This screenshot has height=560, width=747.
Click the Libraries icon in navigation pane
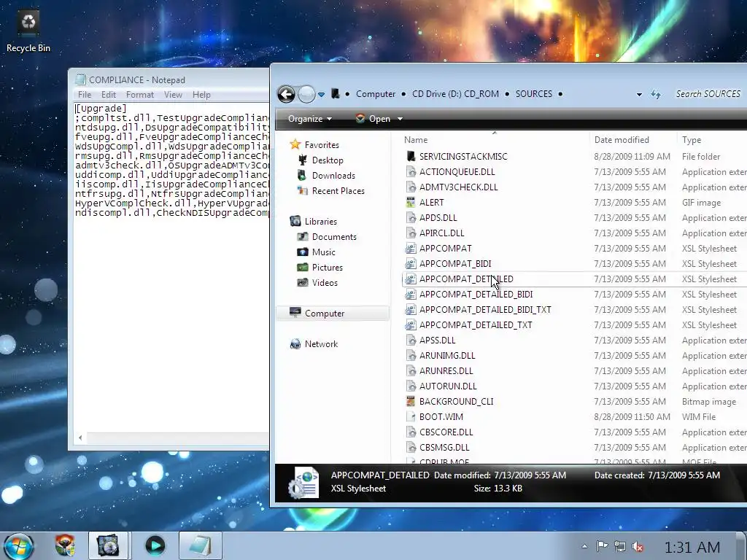(x=295, y=221)
